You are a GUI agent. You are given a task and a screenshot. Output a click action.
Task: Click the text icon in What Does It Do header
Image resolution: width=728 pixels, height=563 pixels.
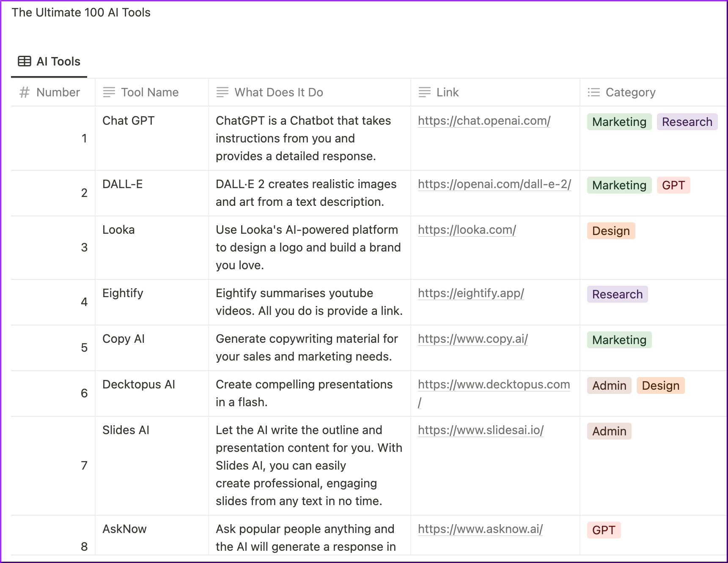click(223, 92)
